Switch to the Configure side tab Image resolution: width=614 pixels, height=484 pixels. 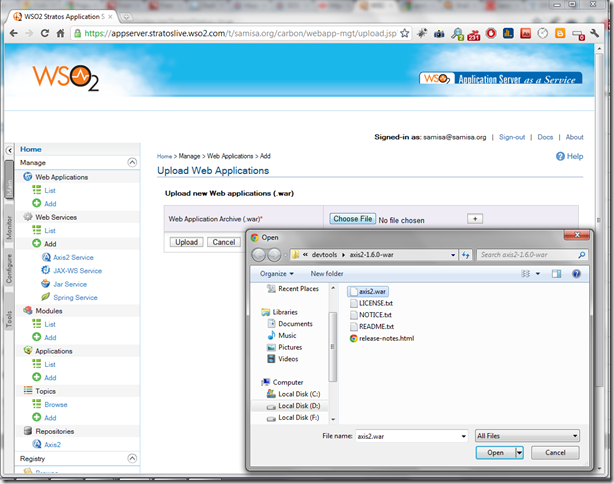coord(9,269)
